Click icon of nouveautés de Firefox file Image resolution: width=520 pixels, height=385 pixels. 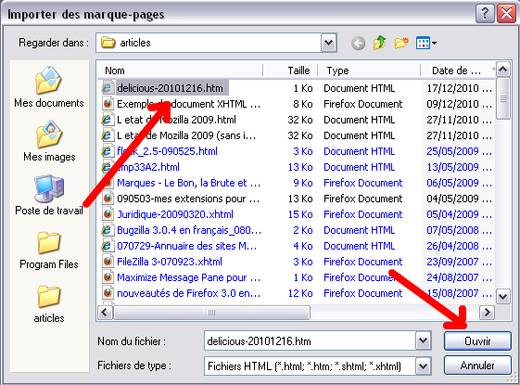[x=107, y=293]
